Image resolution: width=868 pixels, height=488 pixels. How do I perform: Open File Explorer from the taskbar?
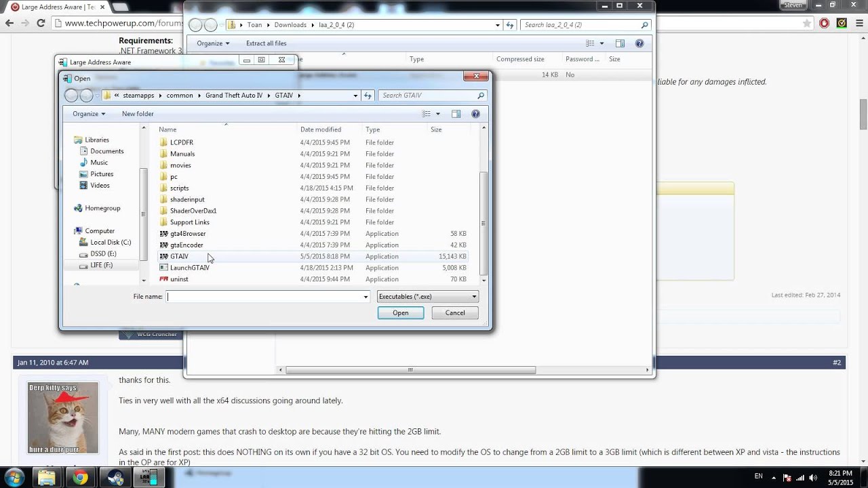(x=46, y=478)
